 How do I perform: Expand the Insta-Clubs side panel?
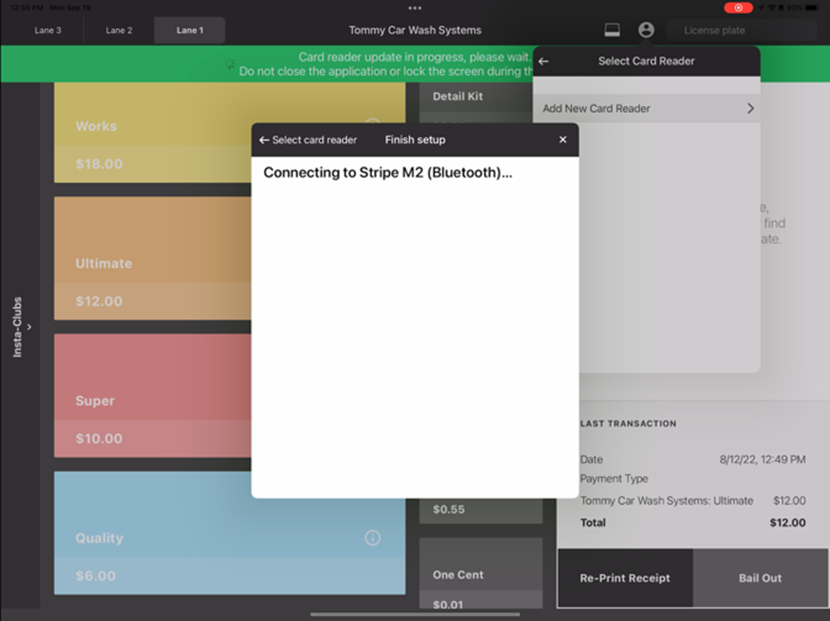[x=21, y=327]
